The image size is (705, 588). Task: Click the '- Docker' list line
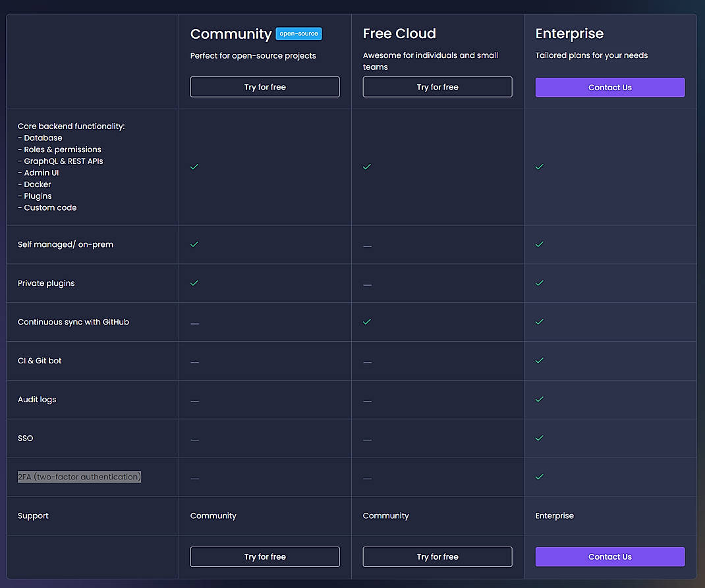click(35, 184)
